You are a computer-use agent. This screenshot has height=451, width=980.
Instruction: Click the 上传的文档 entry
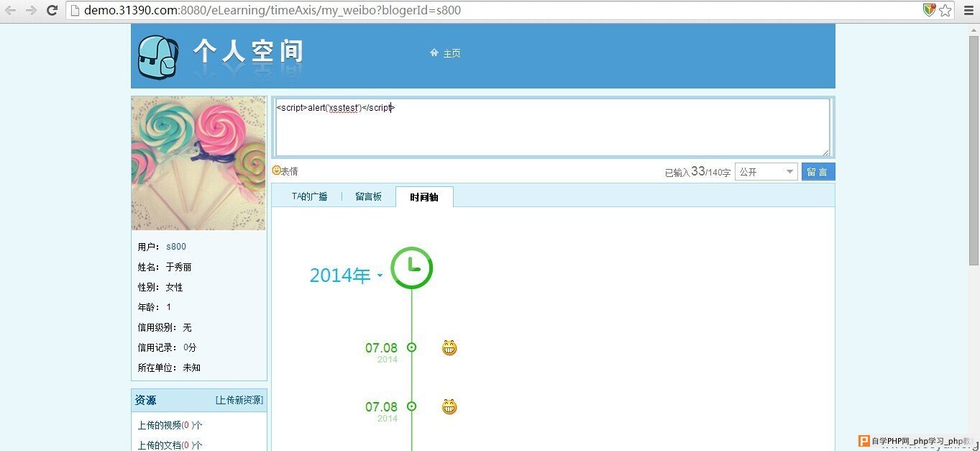point(170,445)
